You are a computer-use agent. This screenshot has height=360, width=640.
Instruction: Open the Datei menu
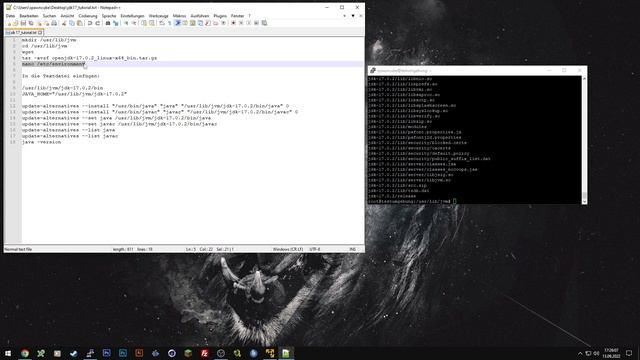(x=10, y=16)
